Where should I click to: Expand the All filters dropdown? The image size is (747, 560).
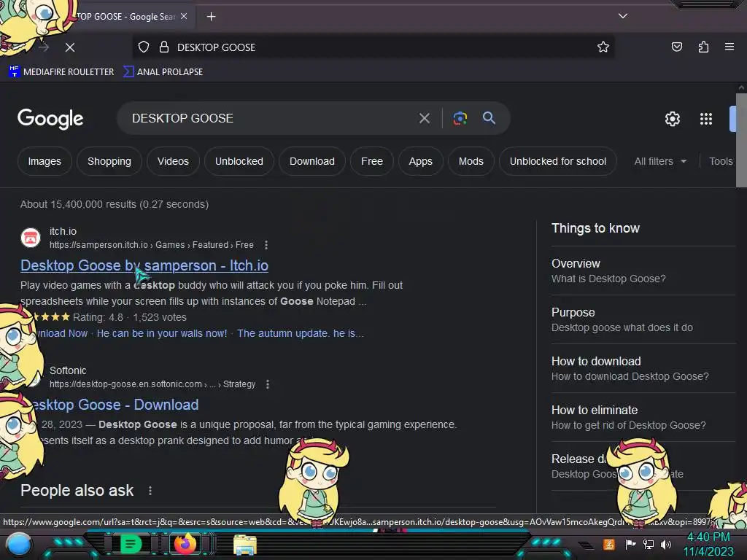point(660,161)
